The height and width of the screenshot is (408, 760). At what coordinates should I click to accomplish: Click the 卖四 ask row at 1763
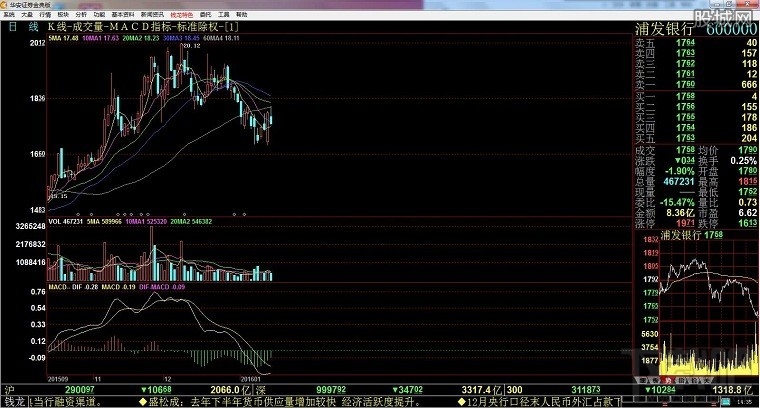point(696,53)
